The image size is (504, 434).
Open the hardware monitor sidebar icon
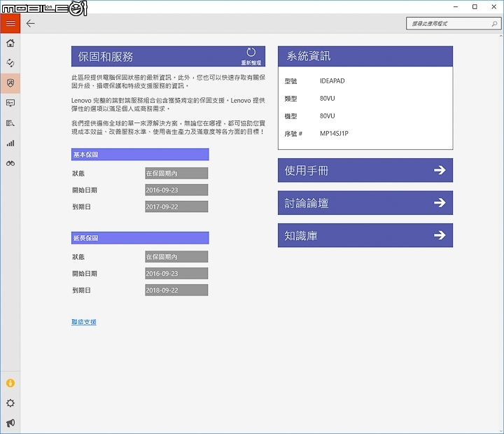tap(10, 103)
